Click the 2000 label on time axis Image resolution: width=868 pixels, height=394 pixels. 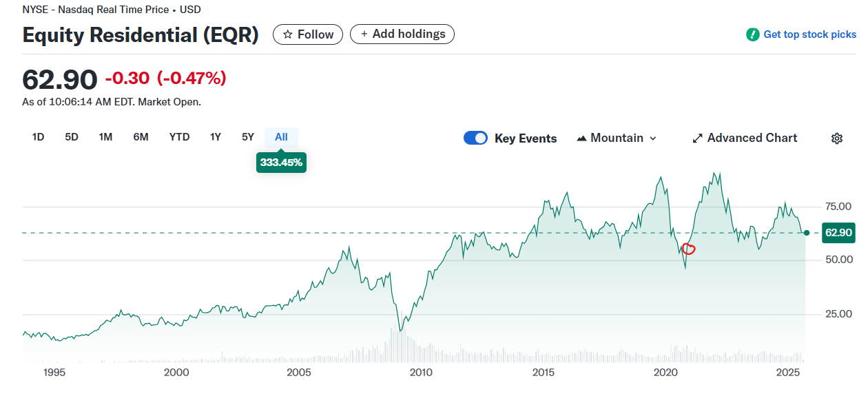(176, 373)
